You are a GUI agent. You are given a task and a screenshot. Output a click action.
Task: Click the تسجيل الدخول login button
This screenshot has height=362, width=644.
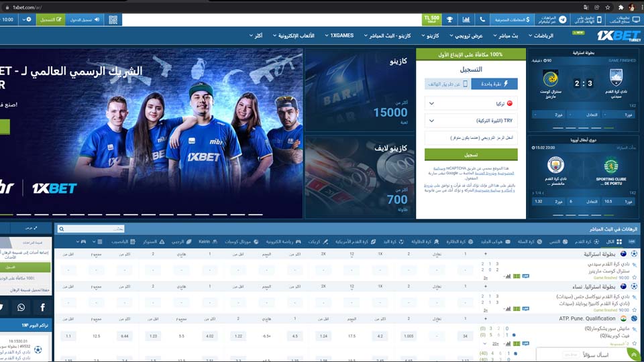click(x=85, y=19)
